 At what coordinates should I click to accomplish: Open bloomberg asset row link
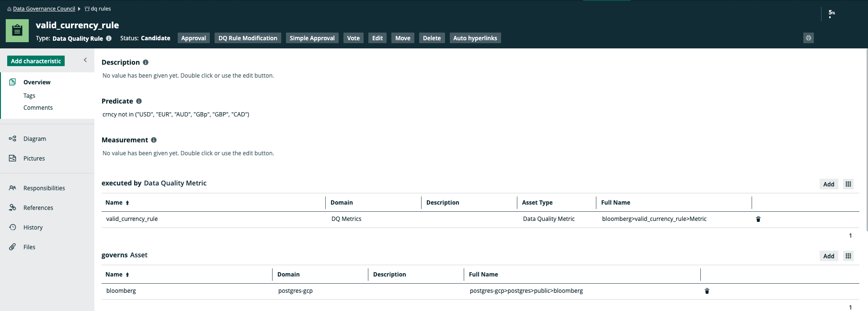click(x=121, y=290)
